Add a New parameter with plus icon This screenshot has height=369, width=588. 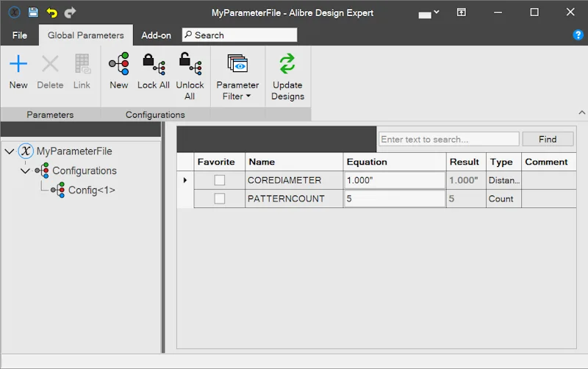[x=18, y=71]
